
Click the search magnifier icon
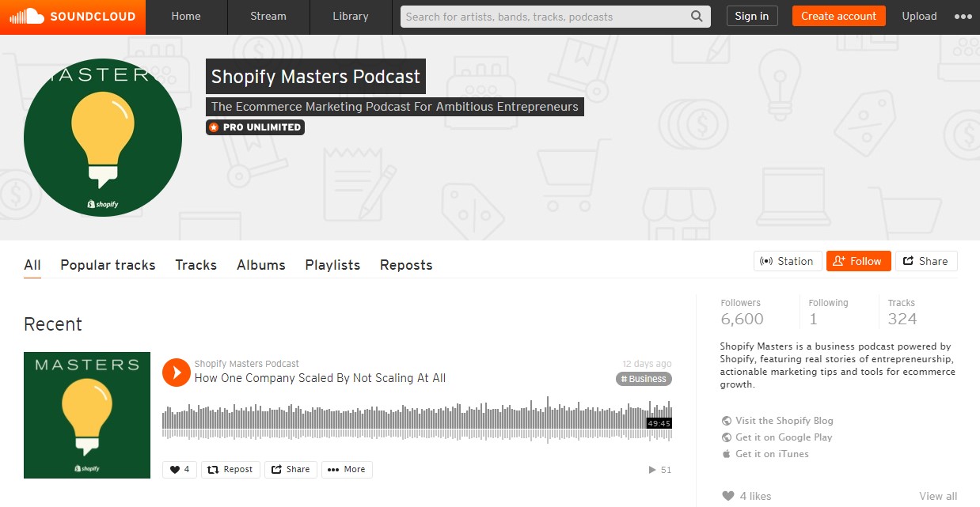pos(697,16)
